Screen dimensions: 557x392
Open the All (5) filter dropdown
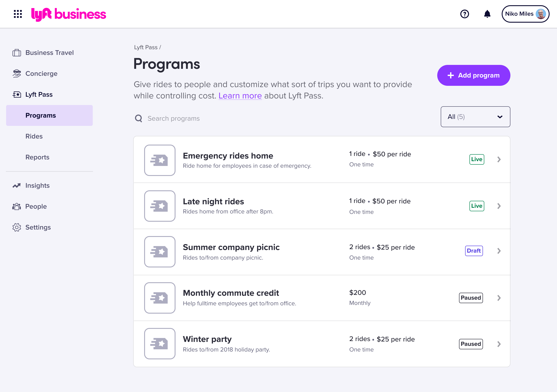pos(475,117)
